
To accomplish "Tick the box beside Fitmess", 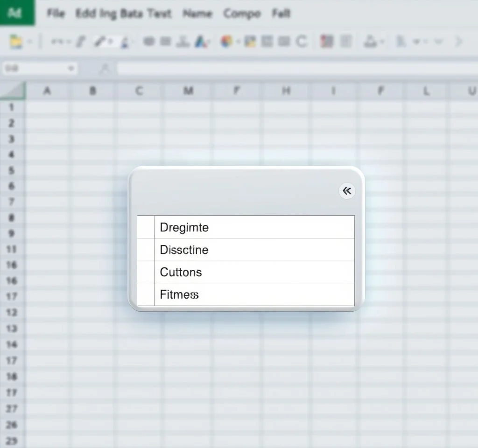I will click(x=146, y=294).
